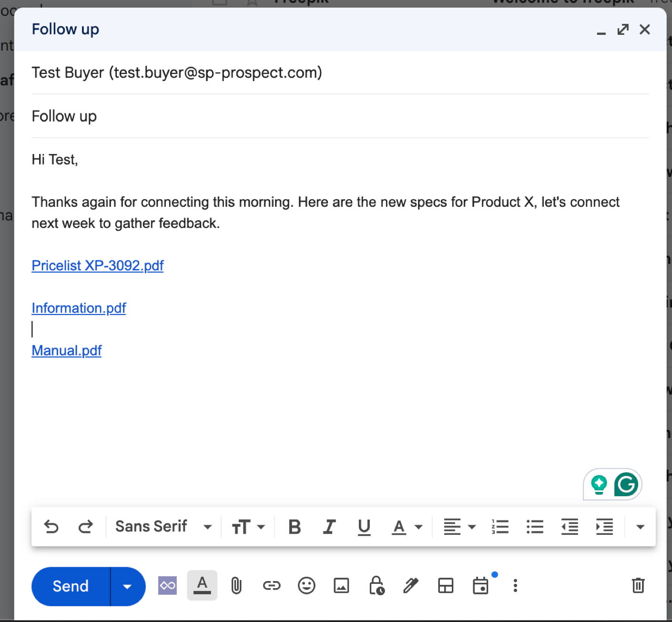The image size is (672, 622).
Task: Redo the last edit
Action: [86, 527]
